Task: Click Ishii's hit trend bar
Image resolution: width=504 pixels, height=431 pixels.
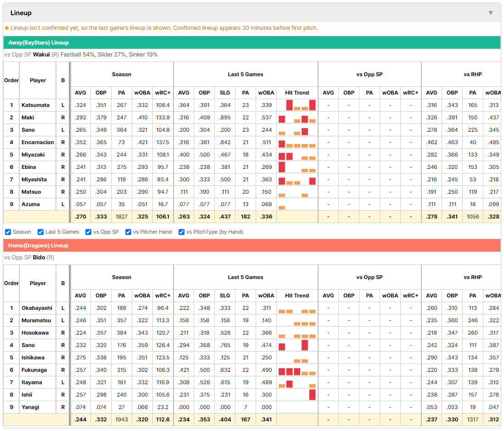Action: [313, 395]
